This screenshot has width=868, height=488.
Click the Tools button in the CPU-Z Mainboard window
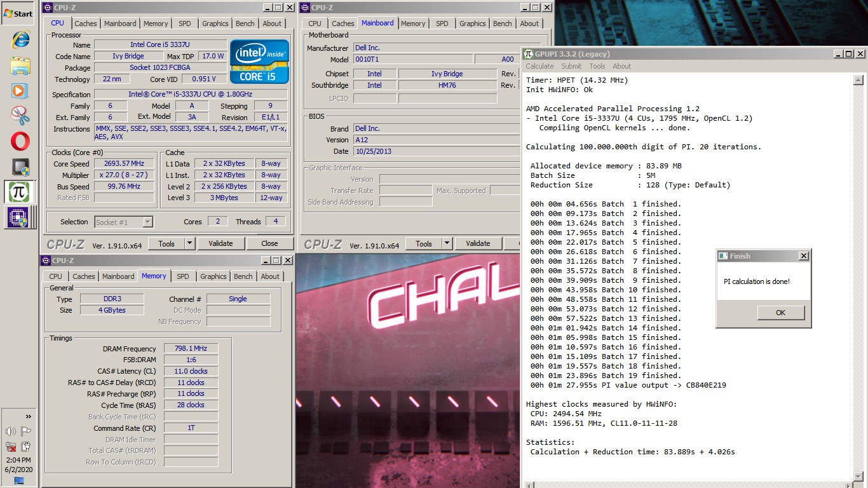[424, 243]
